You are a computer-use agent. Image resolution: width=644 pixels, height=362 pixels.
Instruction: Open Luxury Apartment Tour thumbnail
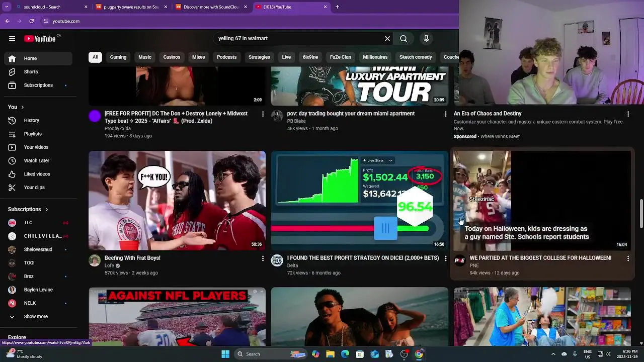[360, 86]
